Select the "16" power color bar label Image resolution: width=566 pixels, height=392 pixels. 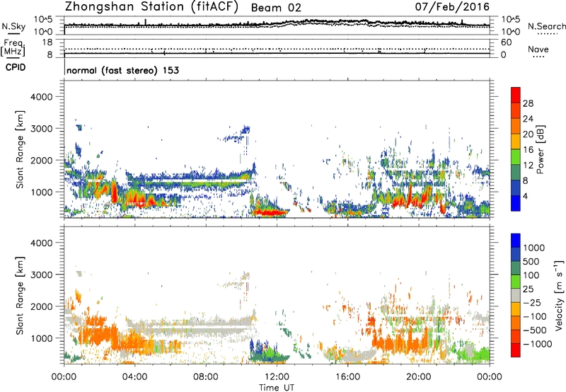[x=528, y=150]
